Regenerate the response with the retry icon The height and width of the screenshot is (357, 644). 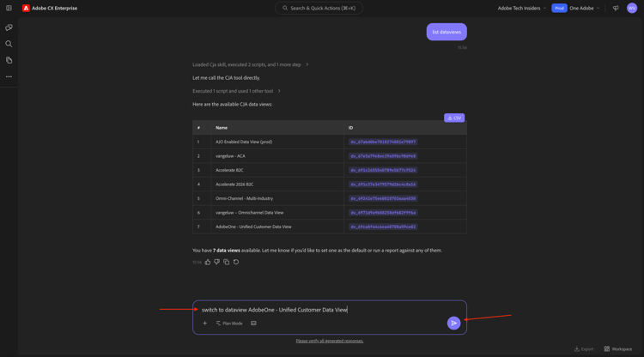pyautogui.click(x=236, y=262)
